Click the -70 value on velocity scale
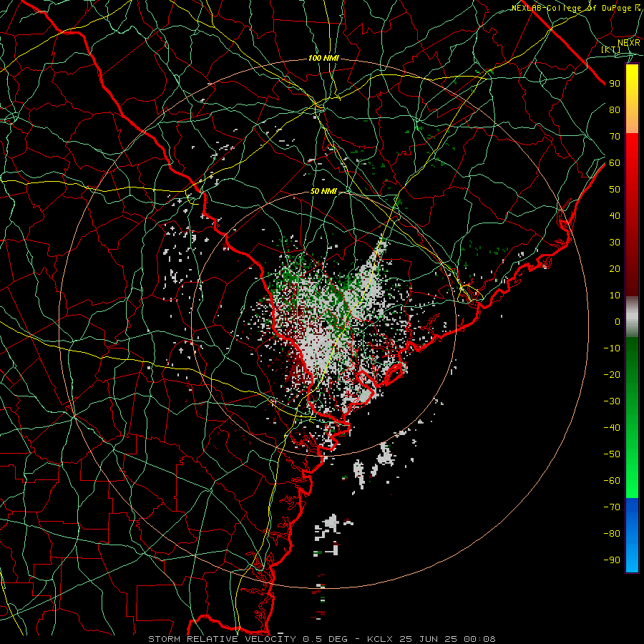Viewport: 644px width, 644px height. [x=612, y=507]
